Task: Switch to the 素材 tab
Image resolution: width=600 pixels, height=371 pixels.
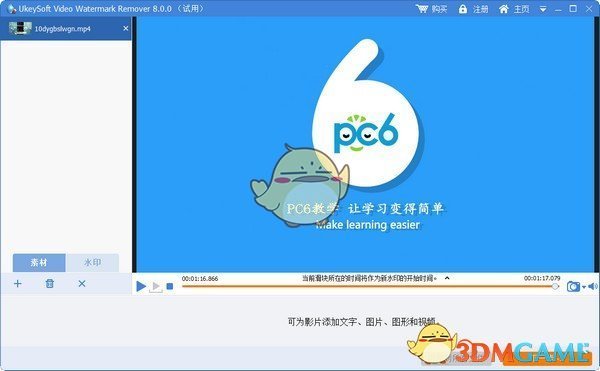Action: (x=39, y=262)
